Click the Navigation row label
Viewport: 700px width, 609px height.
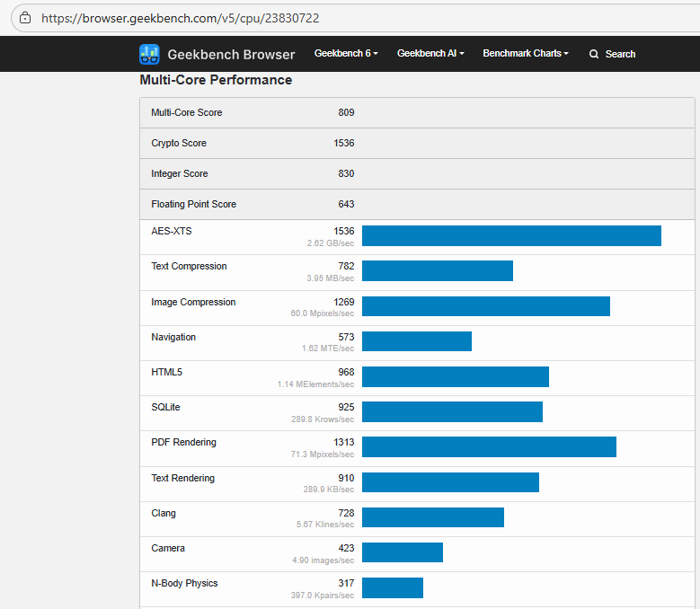(173, 338)
